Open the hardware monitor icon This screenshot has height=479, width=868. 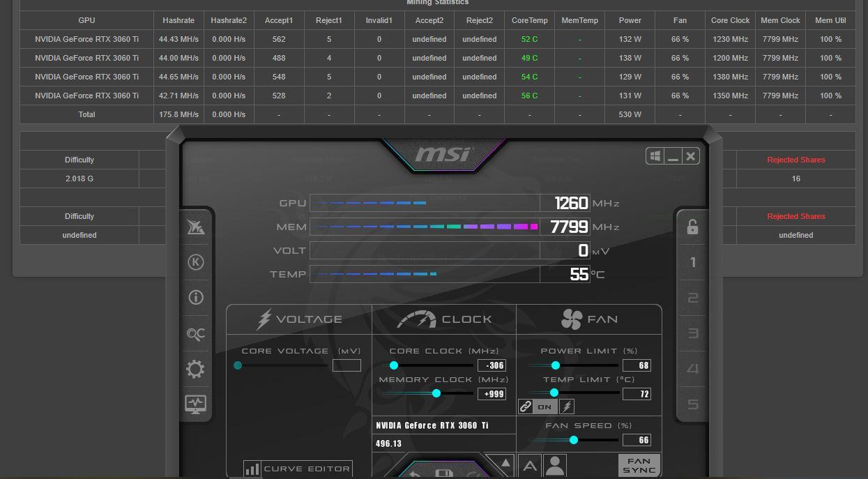tap(196, 404)
